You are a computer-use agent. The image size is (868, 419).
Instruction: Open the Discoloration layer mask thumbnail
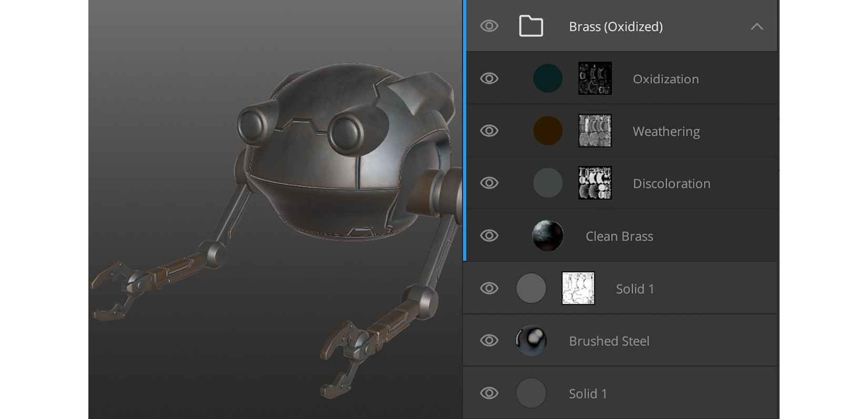tap(595, 183)
